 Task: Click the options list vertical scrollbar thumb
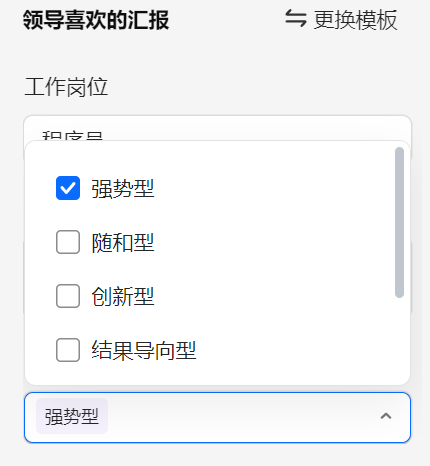click(x=399, y=222)
